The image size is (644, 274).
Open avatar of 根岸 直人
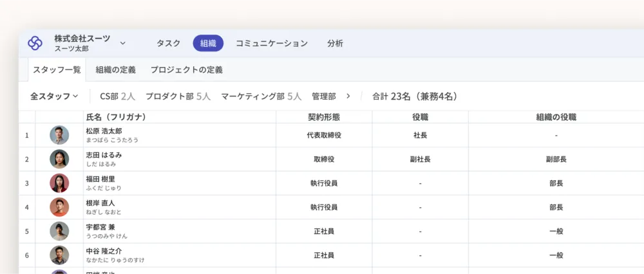[x=59, y=207]
